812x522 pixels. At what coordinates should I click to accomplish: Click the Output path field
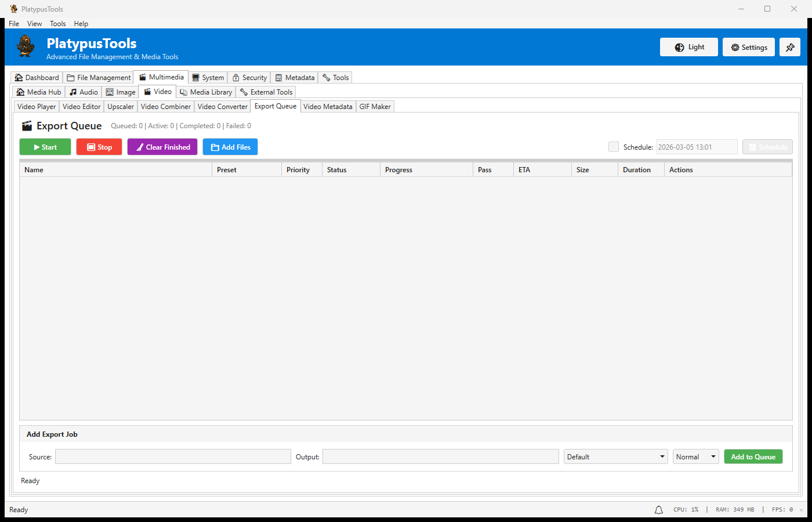point(440,457)
